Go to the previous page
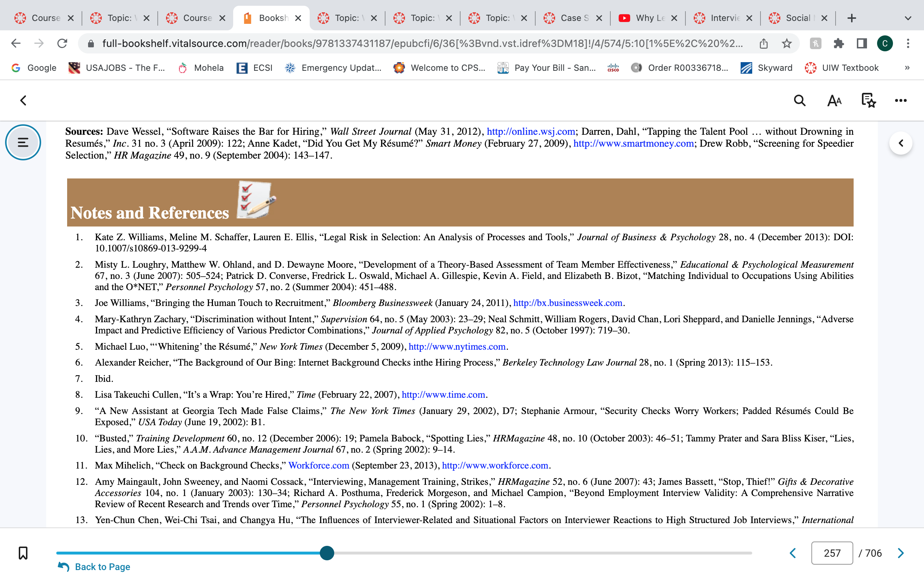The image size is (924, 578). 793,553
